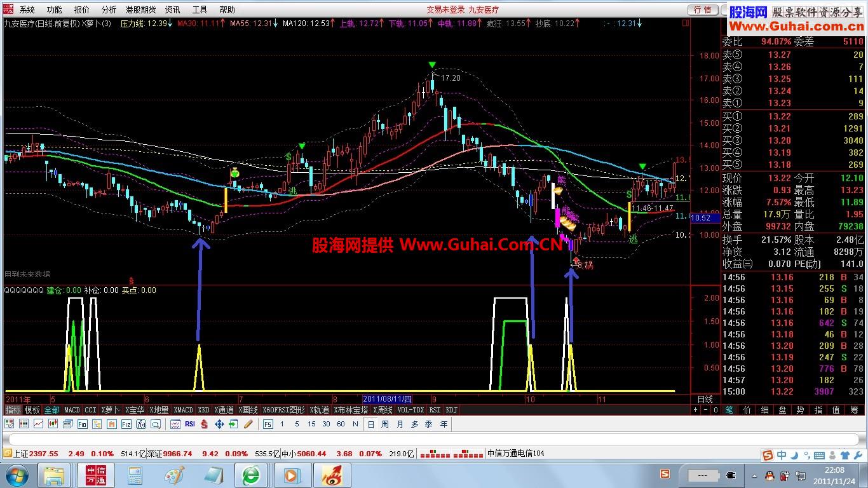This screenshot has width=868, height=488.
Task: Open the 多 multi-day period option
Action: (414, 424)
